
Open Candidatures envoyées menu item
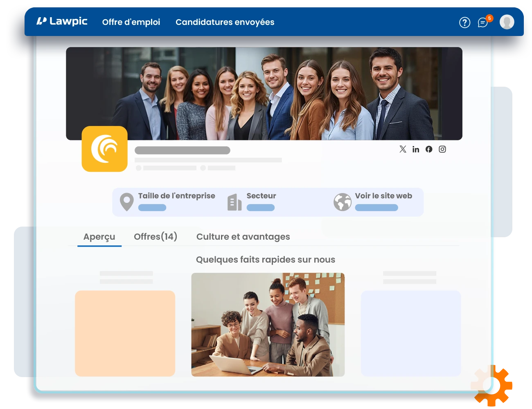click(x=225, y=22)
